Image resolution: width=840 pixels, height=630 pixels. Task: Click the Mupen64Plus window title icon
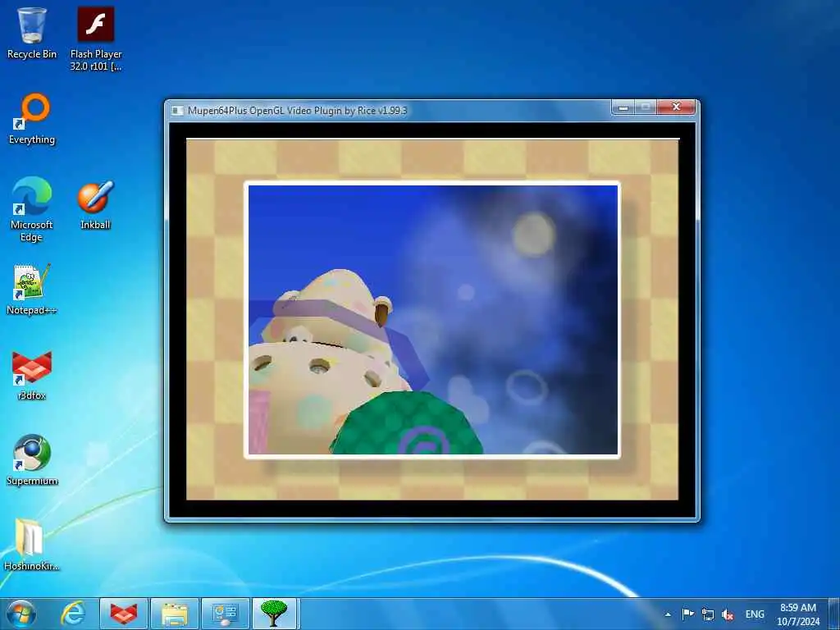click(177, 111)
